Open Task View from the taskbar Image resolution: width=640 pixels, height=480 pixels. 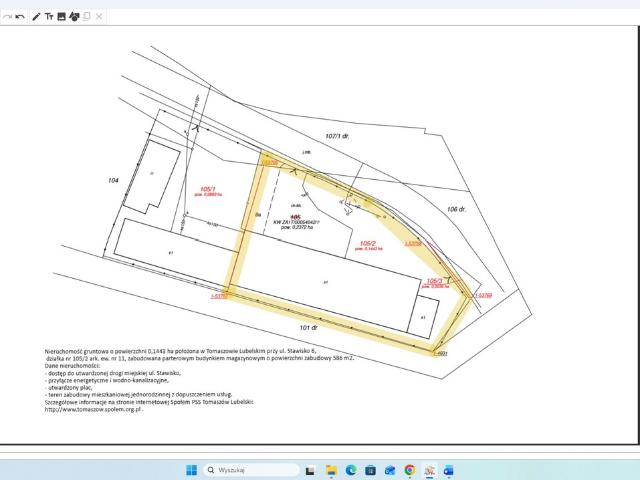[x=310, y=470]
